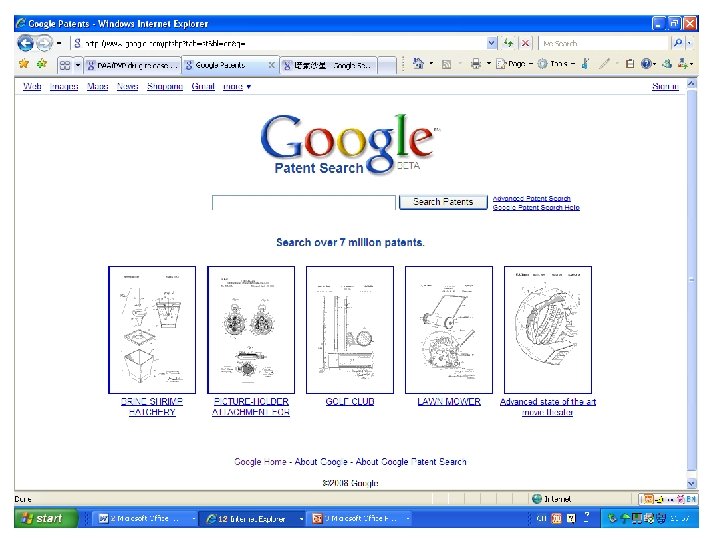Click the taskbar clock in system tray
This screenshot has height=540, width=720.
click(x=680, y=518)
